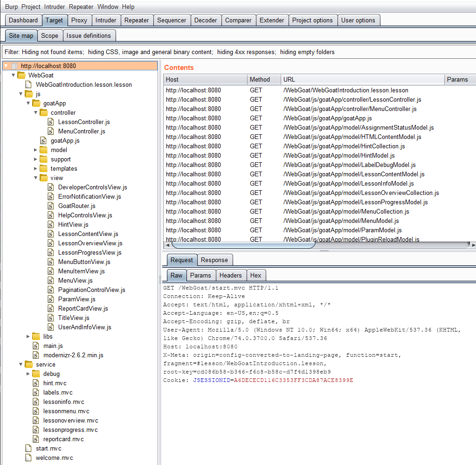Show the Headers view tab
This screenshot has width=476, height=465.
[x=231, y=276]
